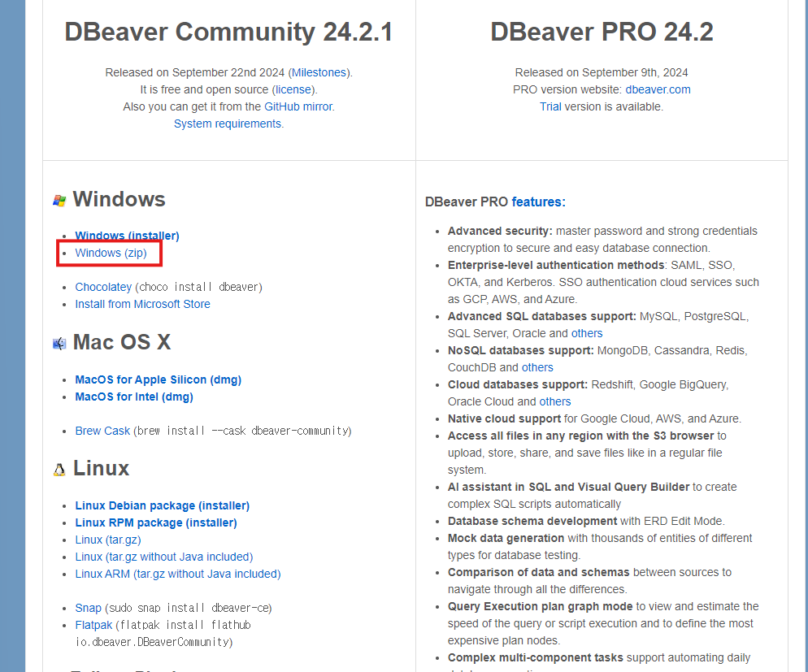Download Linux ARM (tar.gz without Java included)
The width and height of the screenshot is (808, 672).
[x=178, y=574]
